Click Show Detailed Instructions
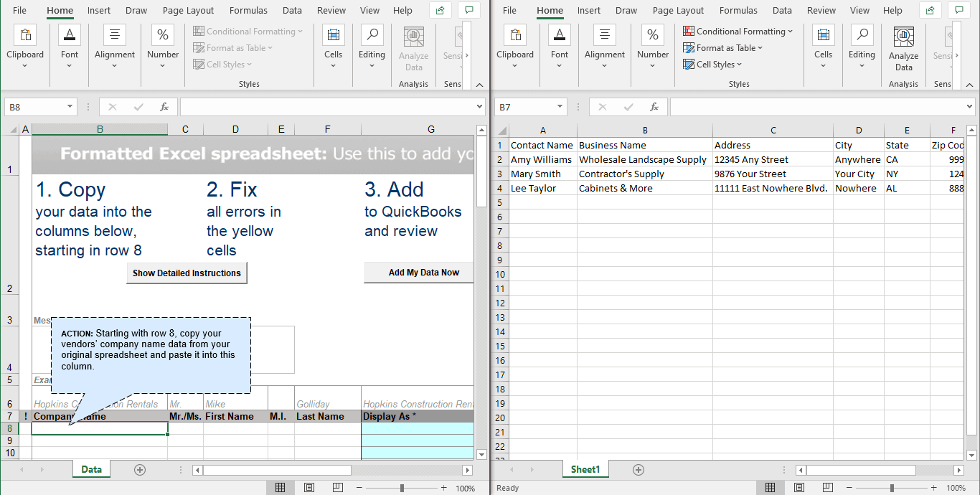The height and width of the screenshot is (495, 980). pos(187,273)
